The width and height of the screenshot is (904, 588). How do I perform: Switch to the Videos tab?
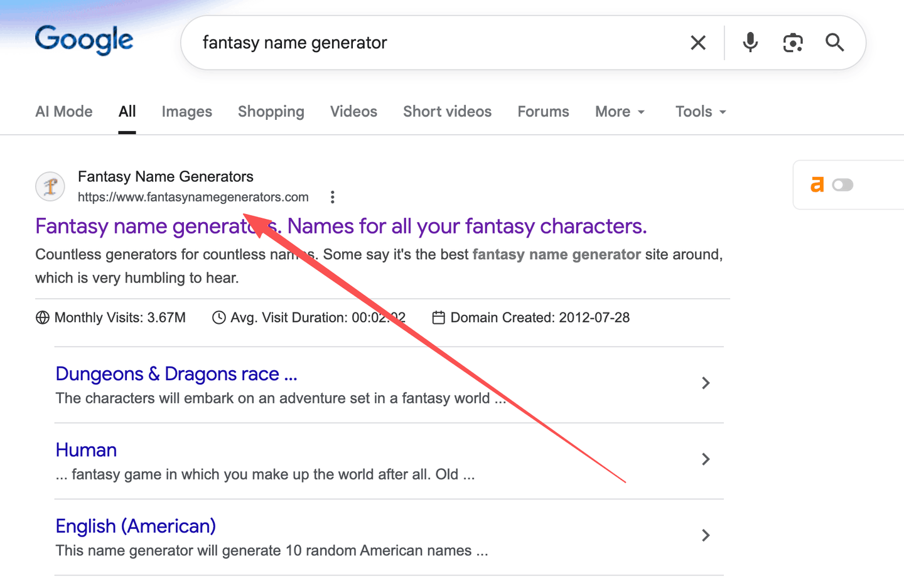353,112
